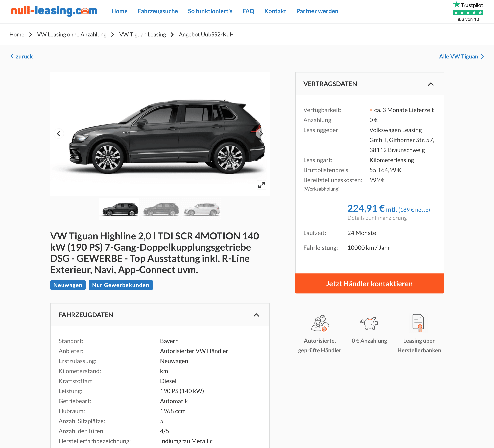The width and height of the screenshot is (494, 448).
Task: Click Jetzt Händler kontaktieren button
Action: [x=369, y=283]
